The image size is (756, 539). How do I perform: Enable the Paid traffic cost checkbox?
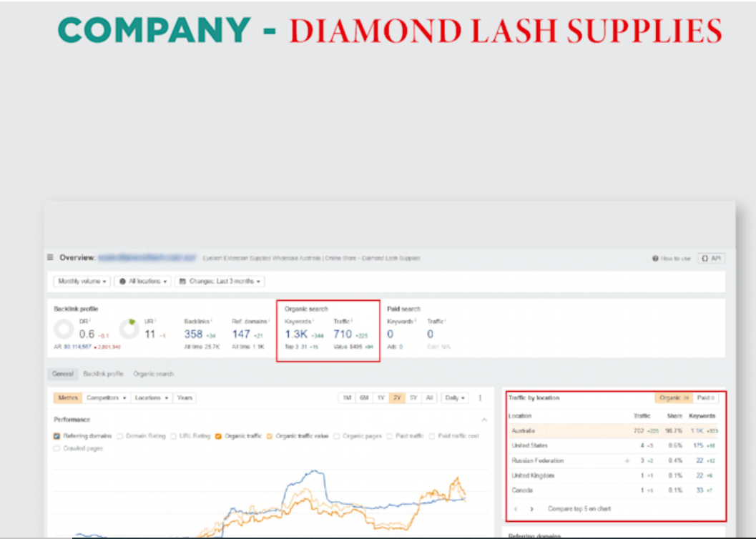click(x=432, y=436)
